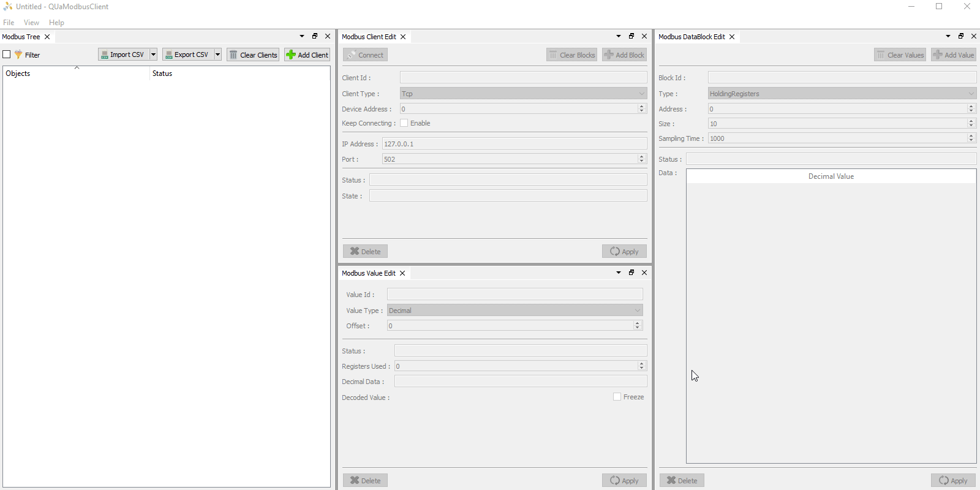Click Delete in Modbus Client Edit
This screenshot has height=490, width=980.
[365, 251]
